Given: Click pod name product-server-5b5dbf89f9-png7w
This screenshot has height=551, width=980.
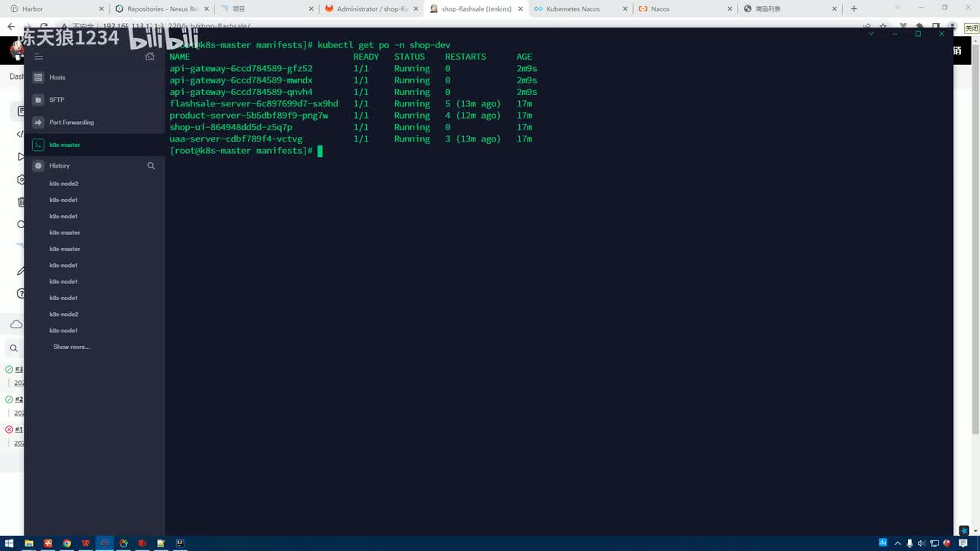Looking at the screenshot, I should click(249, 116).
